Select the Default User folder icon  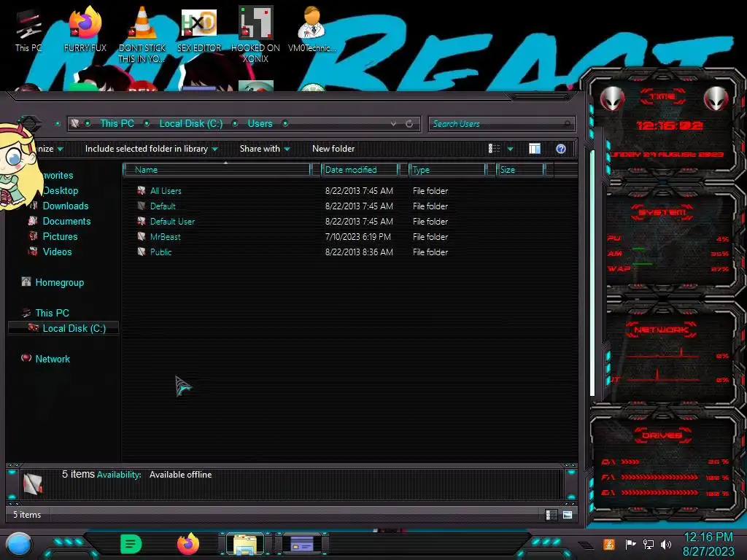pyautogui.click(x=141, y=222)
